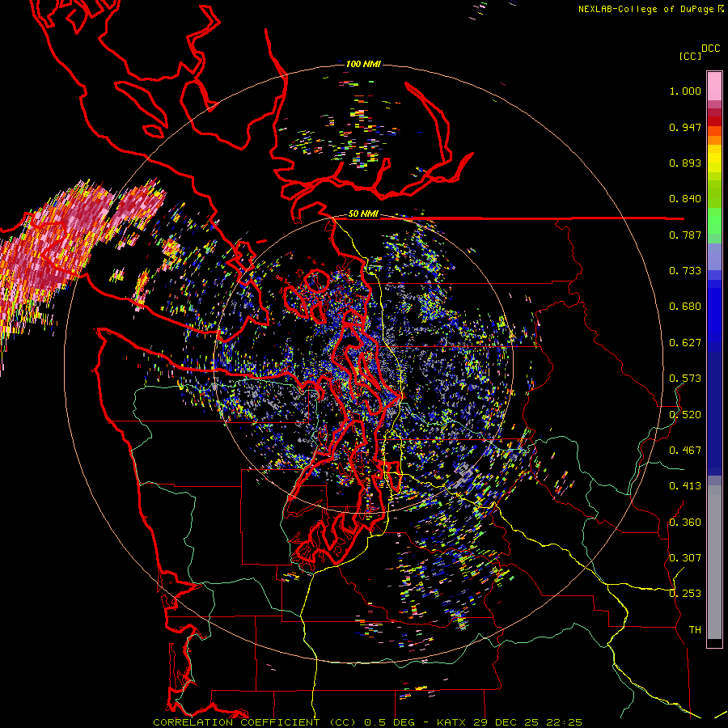Click the 0.360 scale value
The image size is (728, 728).
pos(685,523)
